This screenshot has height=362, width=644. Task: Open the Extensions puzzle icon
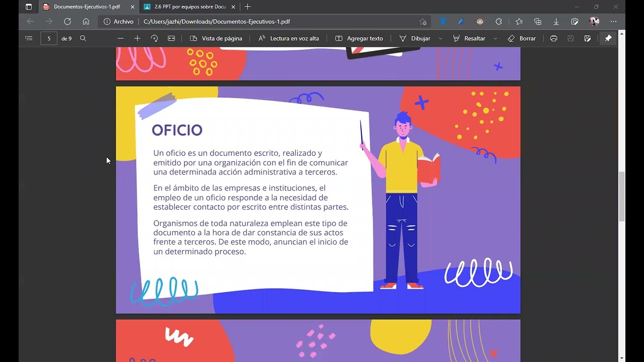(x=499, y=22)
